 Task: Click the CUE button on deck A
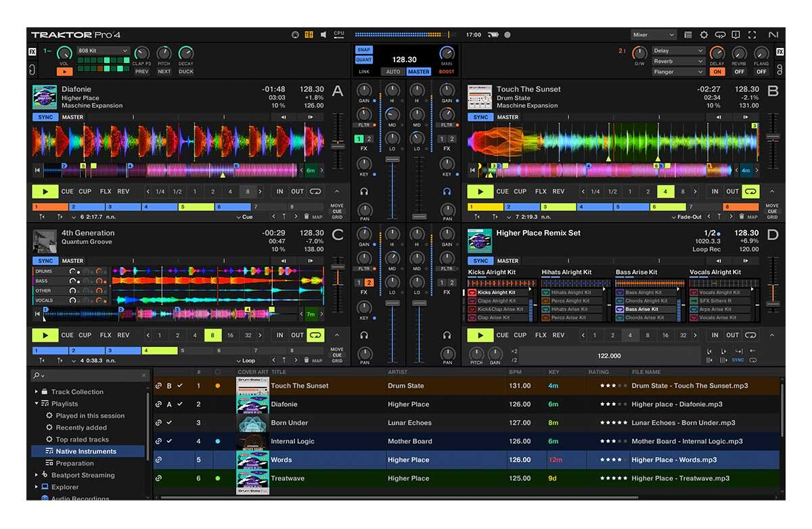coord(68,191)
